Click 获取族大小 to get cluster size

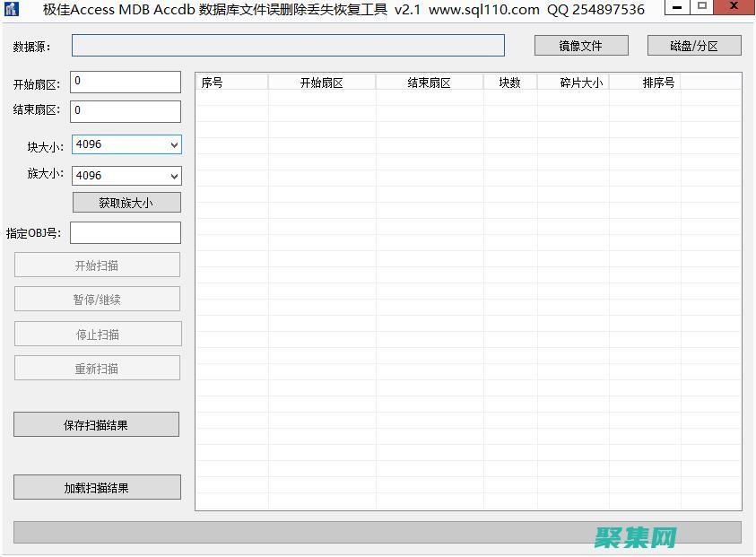[x=126, y=202]
